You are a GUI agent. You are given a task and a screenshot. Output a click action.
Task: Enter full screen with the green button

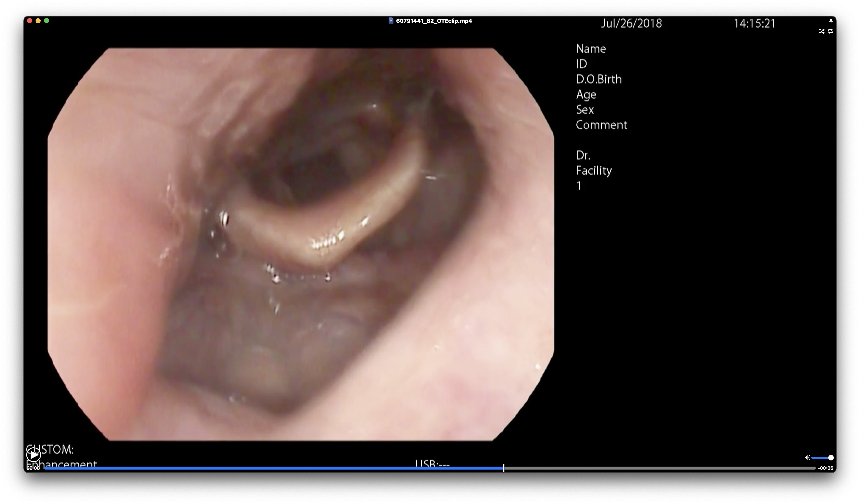point(46,21)
